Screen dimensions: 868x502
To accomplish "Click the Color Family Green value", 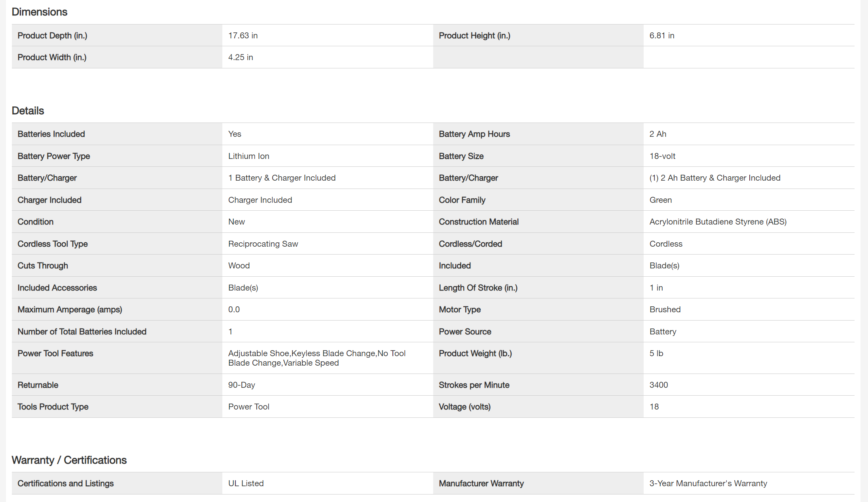I will 660,200.
